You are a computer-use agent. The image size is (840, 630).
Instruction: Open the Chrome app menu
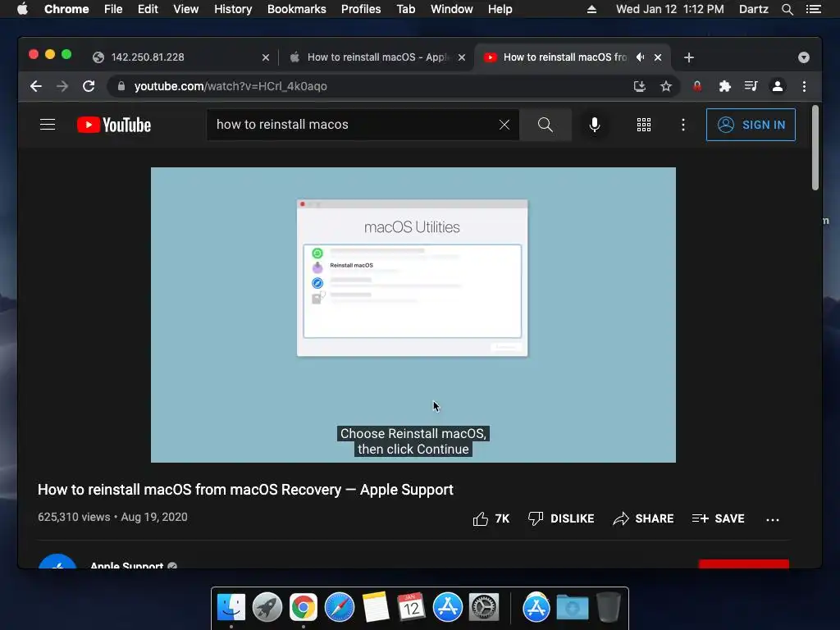[66, 9]
